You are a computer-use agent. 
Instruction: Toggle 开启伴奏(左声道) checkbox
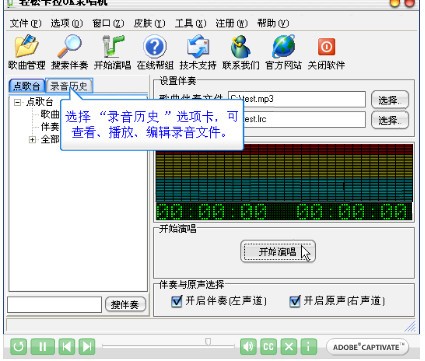pyautogui.click(x=176, y=301)
